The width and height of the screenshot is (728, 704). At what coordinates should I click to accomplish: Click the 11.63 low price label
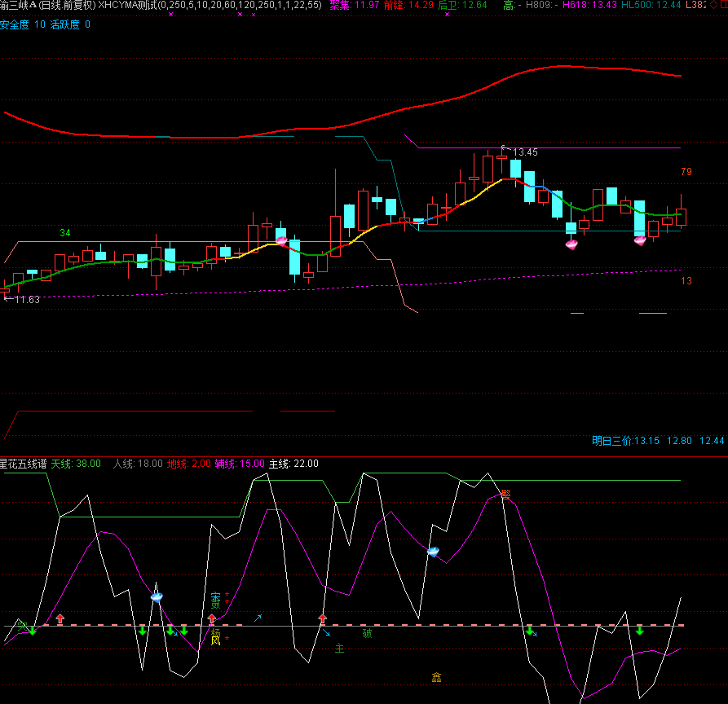click(26, 300)
